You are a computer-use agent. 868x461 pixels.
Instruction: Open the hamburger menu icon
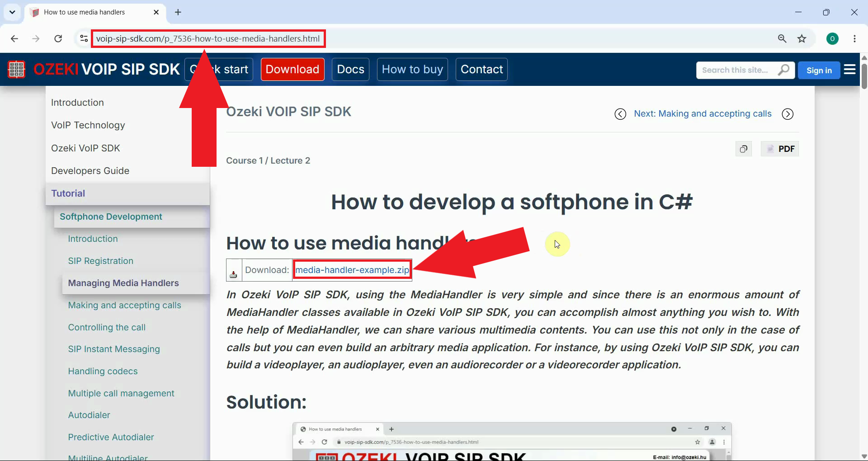tap(850, 70)
